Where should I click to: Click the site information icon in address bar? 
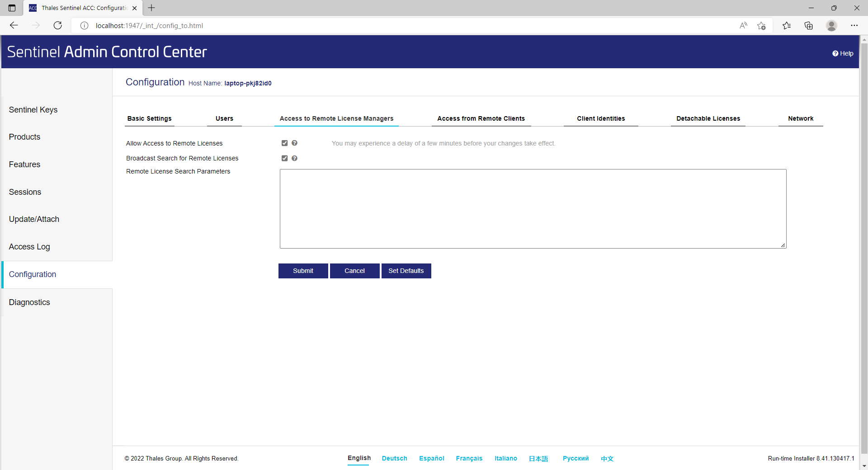(84, 25)
